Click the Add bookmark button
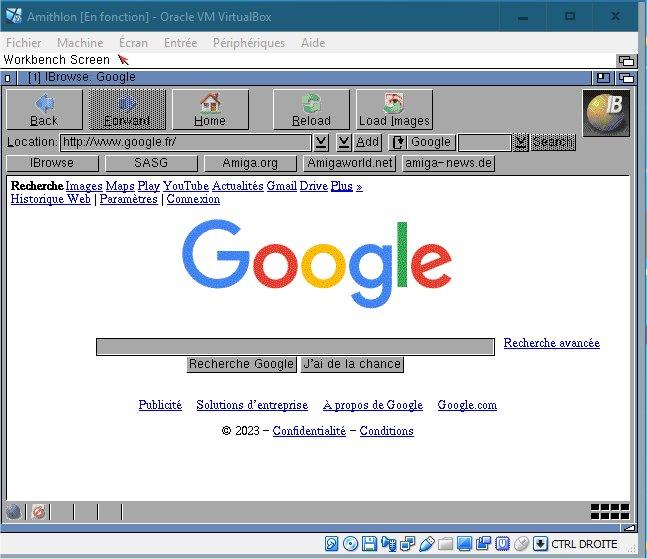Viewport: 647px width, 559px height. 367,143
